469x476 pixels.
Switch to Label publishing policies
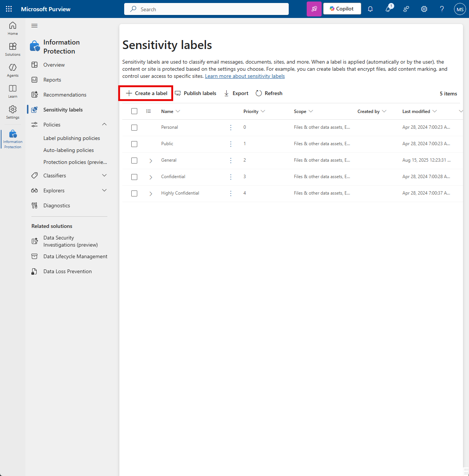coord(71,138)
